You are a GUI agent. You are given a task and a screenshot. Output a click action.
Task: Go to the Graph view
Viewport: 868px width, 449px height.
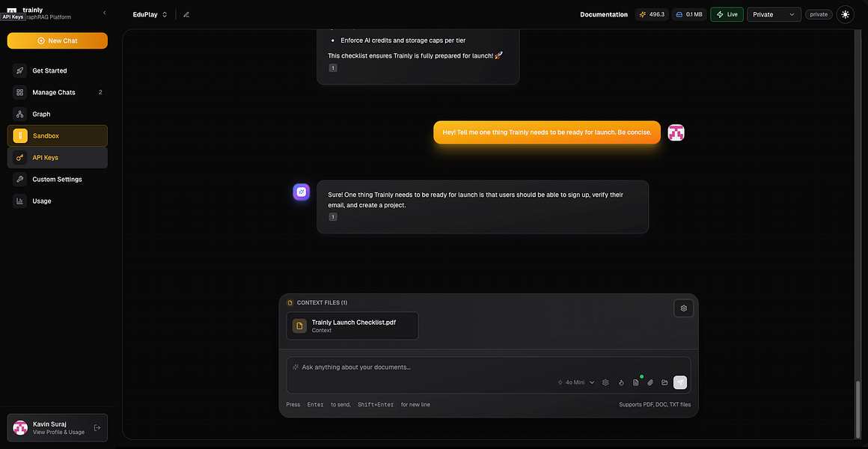click(57, 114)
